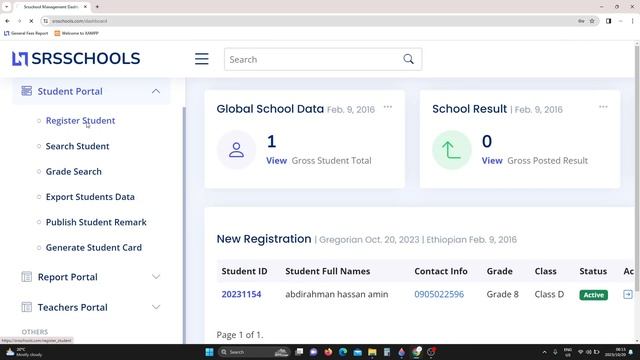Expand the Report Portal chevron
Image resolution: width=640 pixels, height=360 pixels.
[156, 277]
